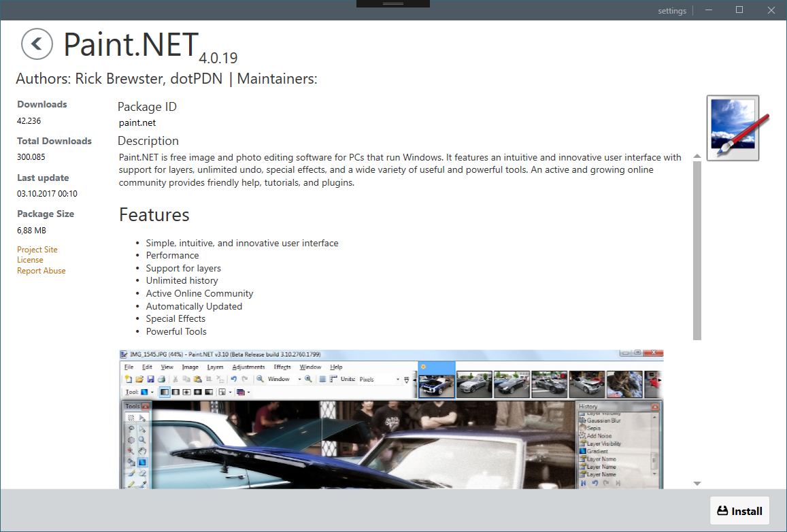
Task: Click the zoom-in magnifier beside the Window box
Action: point(309,380)
